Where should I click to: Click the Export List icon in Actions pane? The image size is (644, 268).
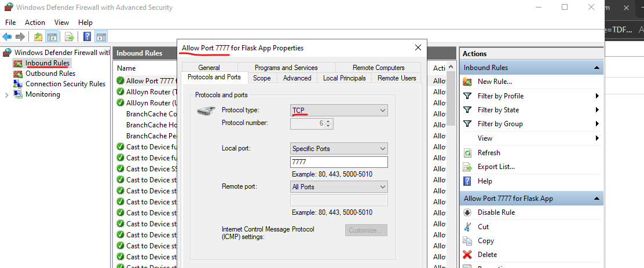tap(467, 167)
